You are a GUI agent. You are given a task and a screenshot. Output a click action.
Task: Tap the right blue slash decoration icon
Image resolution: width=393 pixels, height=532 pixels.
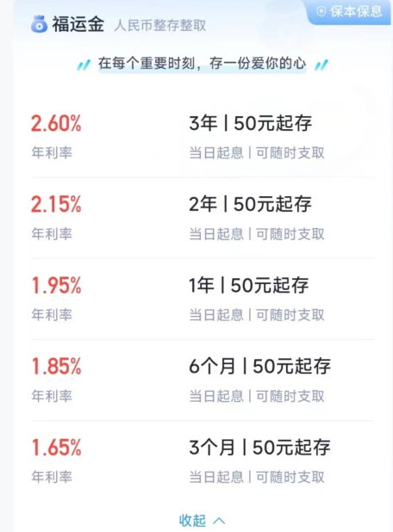click(321, 65)
